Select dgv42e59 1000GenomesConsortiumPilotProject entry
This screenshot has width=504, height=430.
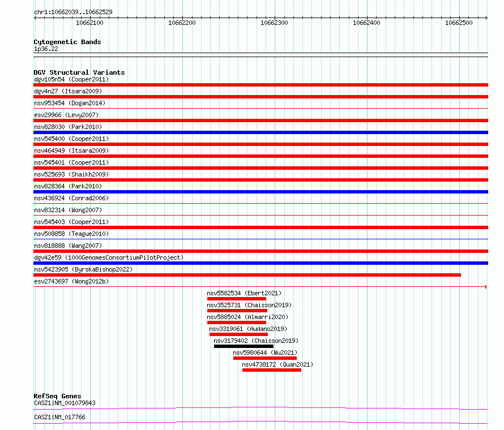109,257
